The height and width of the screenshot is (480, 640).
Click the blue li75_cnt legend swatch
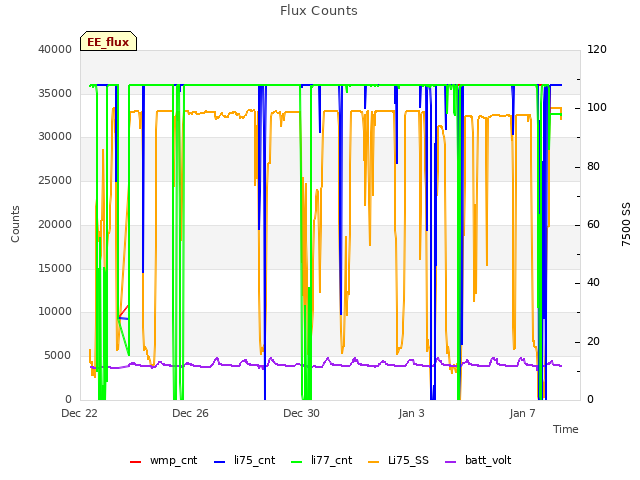(x=219, y=462)
